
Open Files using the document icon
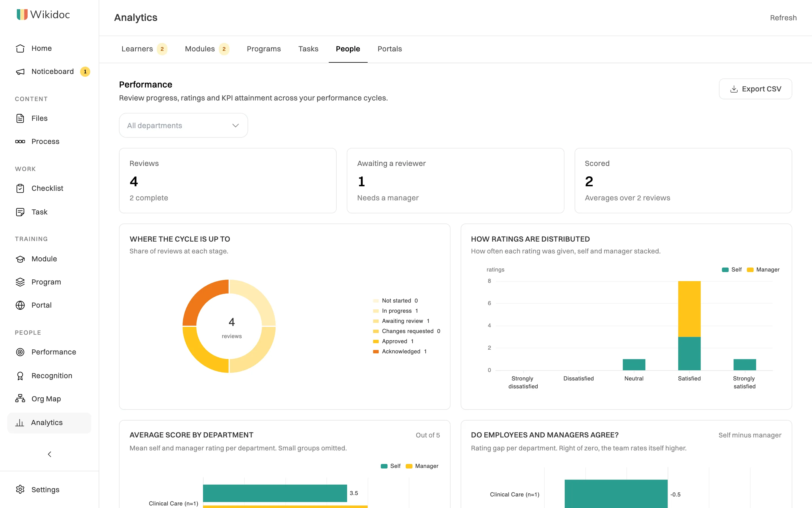[20, 118]
